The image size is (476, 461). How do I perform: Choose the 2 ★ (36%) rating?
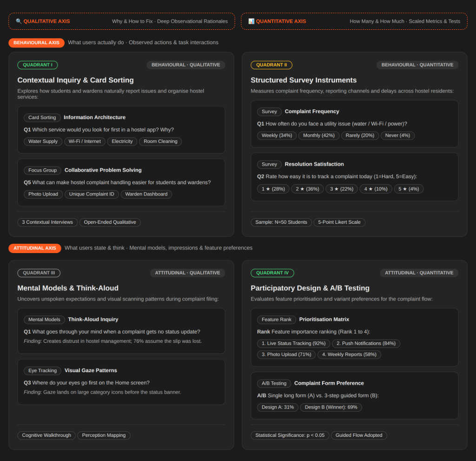[x=308, y=189]
